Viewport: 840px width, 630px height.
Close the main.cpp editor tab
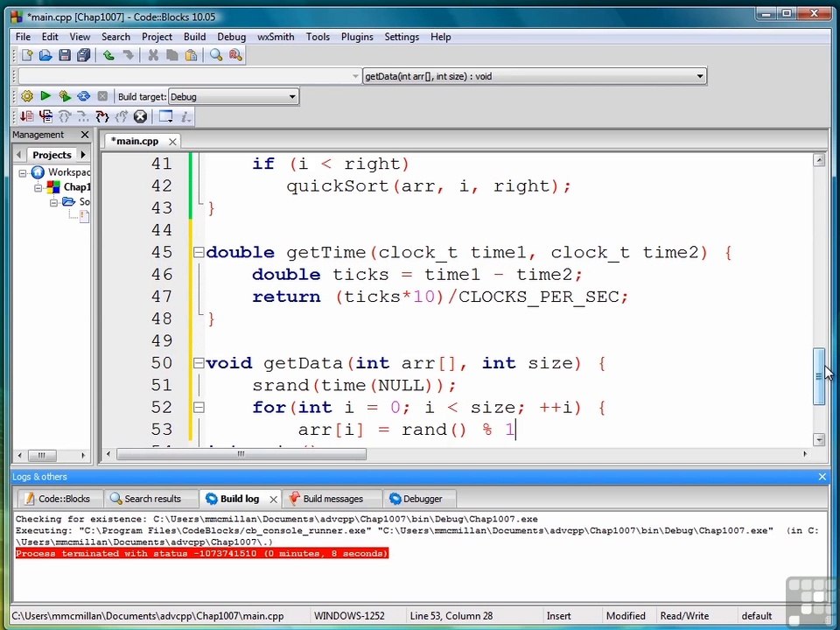pyautogui.click(x=172, y=142)
